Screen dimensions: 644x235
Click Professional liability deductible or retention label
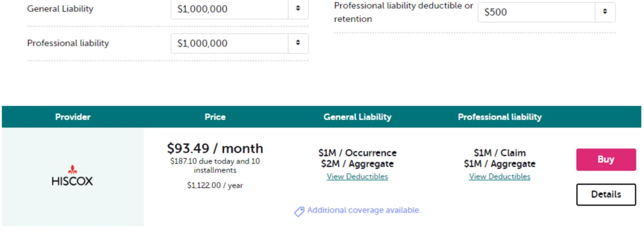tap(403, 12)
